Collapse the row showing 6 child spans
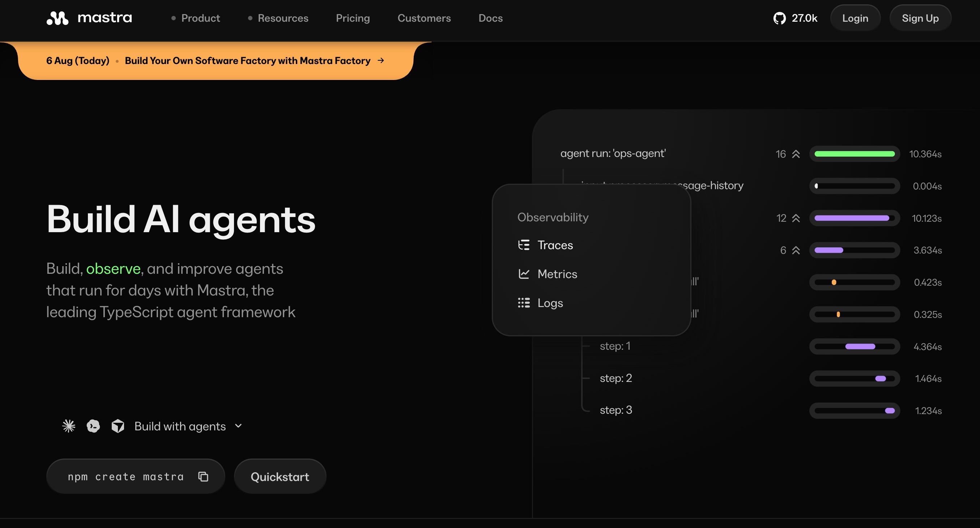Image resolution: width=980 pixels, height=528 pixels. point(796,250)
